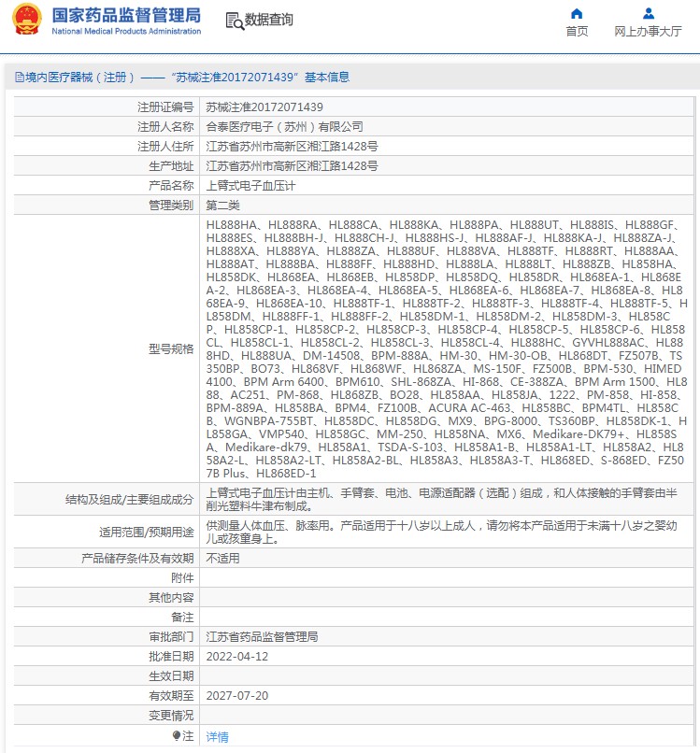Click expiry date 2027-07-20
This screenshot has height=753, width=700.
[x=236, y=696]
